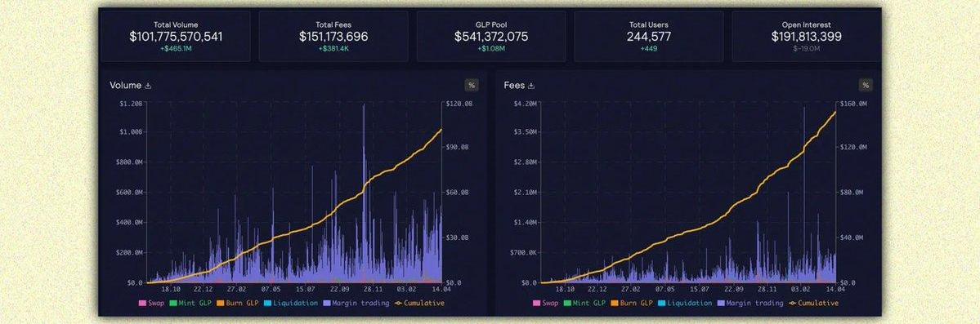The image size is (980, 324).
Task: Toggle Mint GLP series in Volume legend
Action: [190, 304]
